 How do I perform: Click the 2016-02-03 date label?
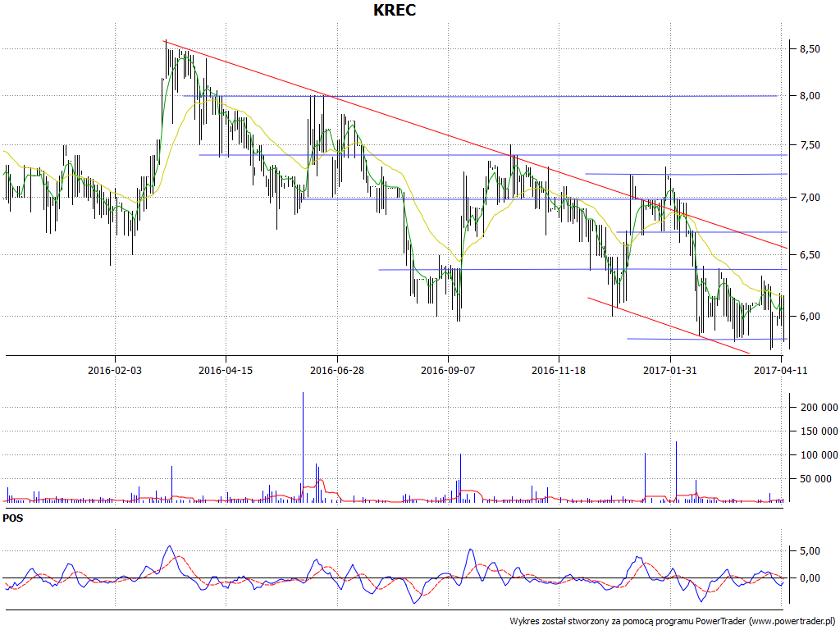point(115,370)
